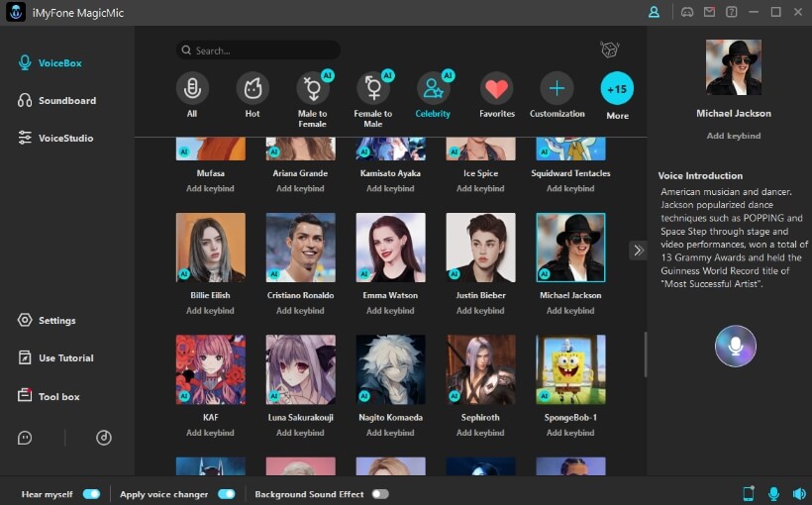Open the Customization category
The height and width of the screenshot is (505, 812).
pyautogui.click(x=558, y=95)
